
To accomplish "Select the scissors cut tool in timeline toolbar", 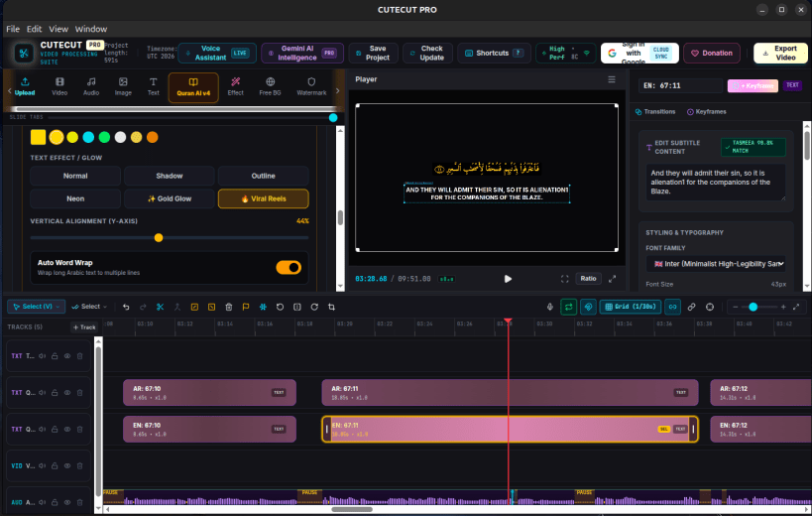I will click(x=160, y=307).
